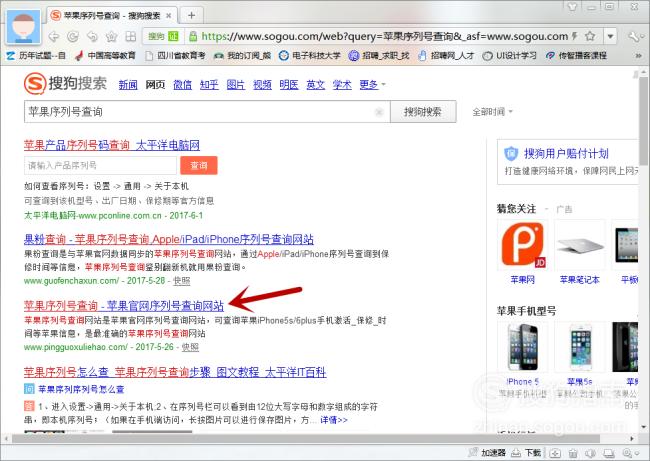Image resolution: width=650 pixels, height=461 pixels.
Task: Expand the bookmarks bar overflow chevron
Action: (x=638, y=56)
